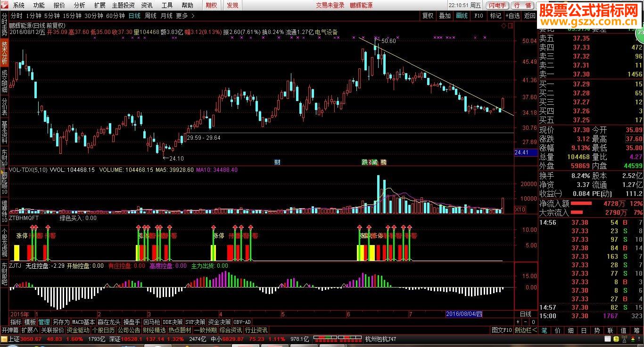This screenshot has width=644, height=347.
Task: Select 成交明细 sidebar tab
Action: tap(4, 81)
